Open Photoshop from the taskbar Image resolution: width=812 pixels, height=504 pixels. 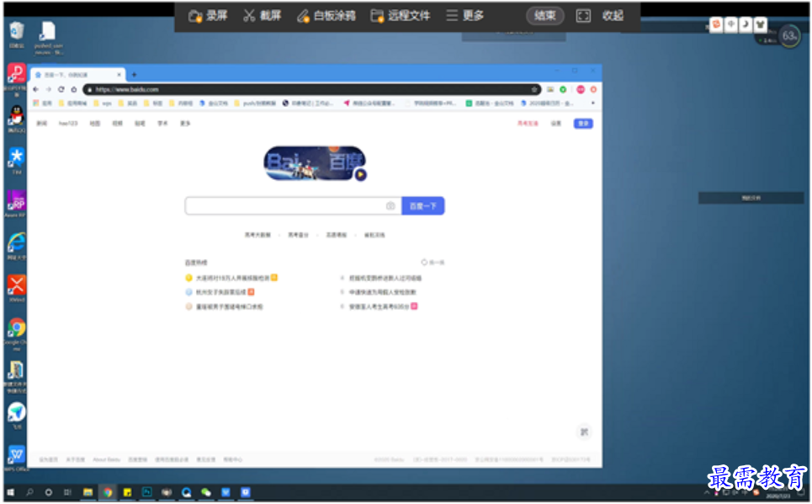(x=146, y=492)
